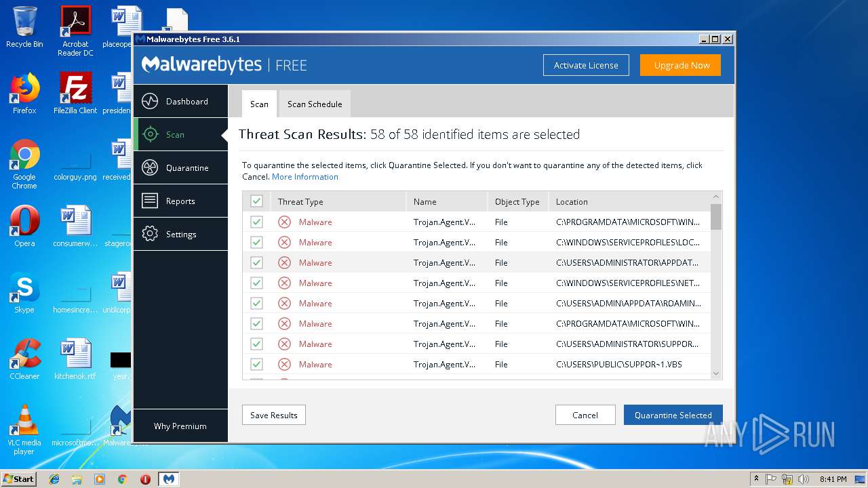
Task: Open Windows Explorer folder in taskbar
Action: [x=77, y=479]
